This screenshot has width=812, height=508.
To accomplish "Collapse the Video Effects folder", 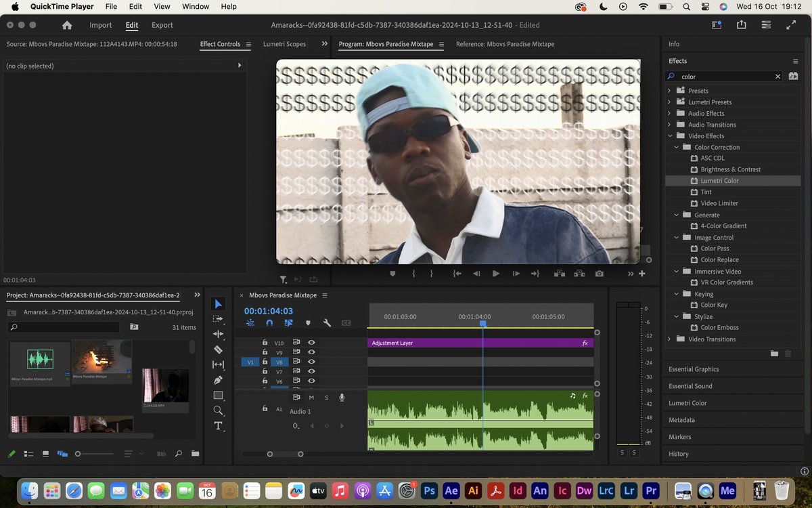I will (x=669, y=135).
